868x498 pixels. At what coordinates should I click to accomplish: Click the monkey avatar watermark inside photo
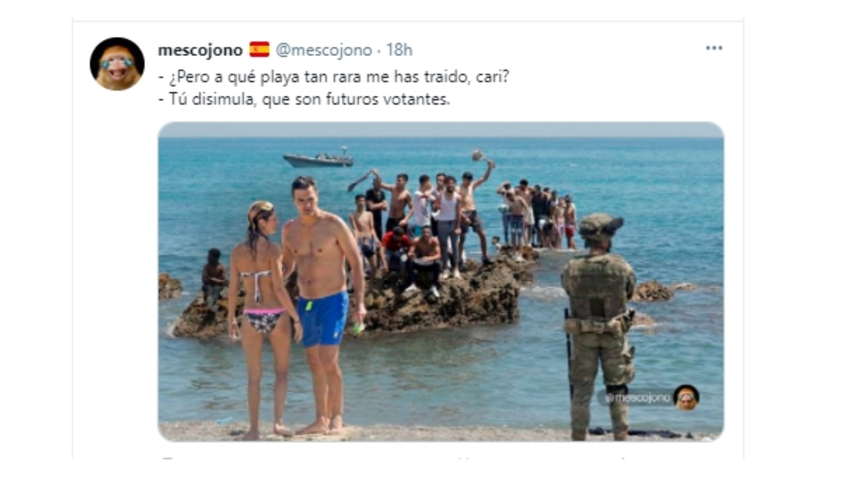click(686, 398)
